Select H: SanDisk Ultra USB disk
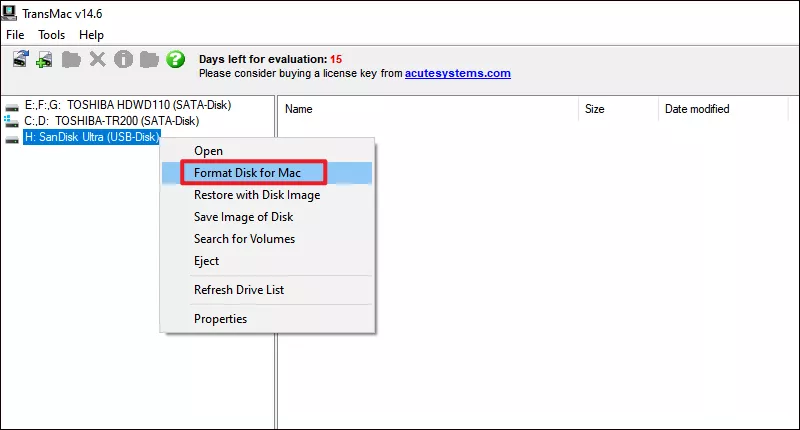This screenshot has height=430, width=800. (x=92, y=137)
